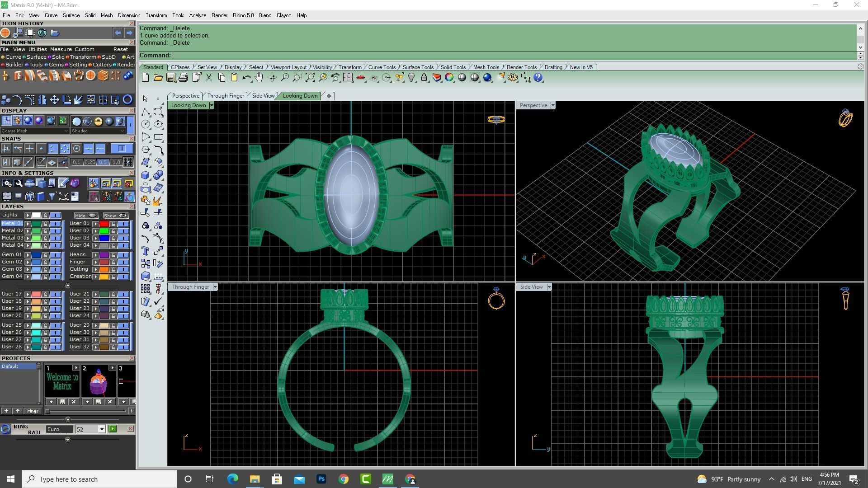Switch to the Curve Tools toolbar tab

[382, 67]
